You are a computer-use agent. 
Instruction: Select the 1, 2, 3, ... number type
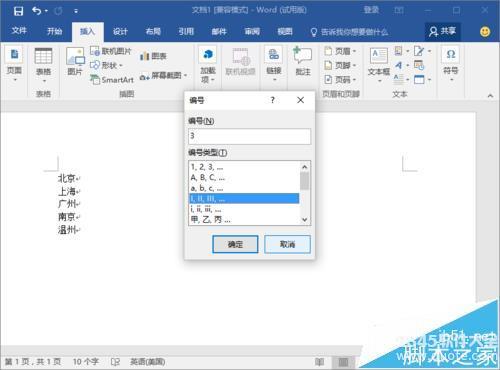pyautogui.click(x=244, y=167)
